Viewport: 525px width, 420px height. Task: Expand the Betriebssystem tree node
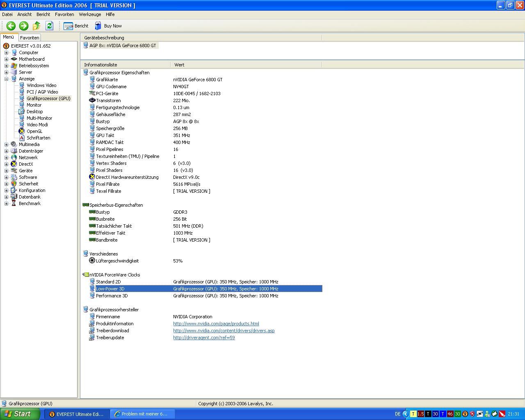[x=6, y=66]
